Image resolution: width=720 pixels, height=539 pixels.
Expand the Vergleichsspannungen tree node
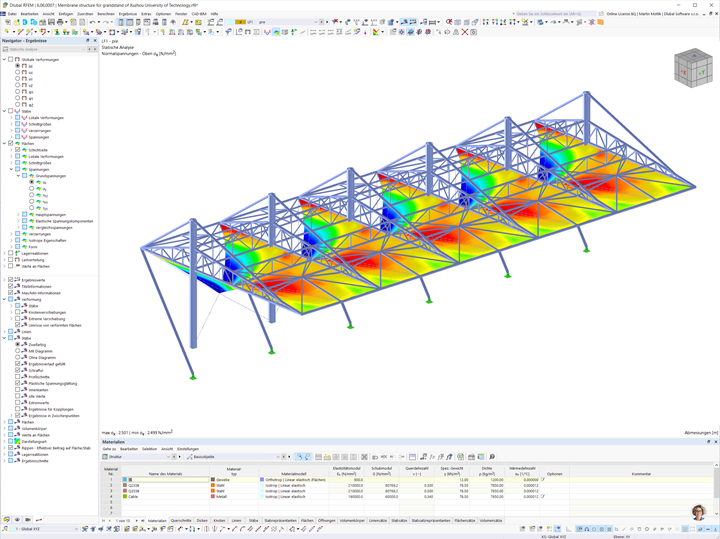click(18, 227)
